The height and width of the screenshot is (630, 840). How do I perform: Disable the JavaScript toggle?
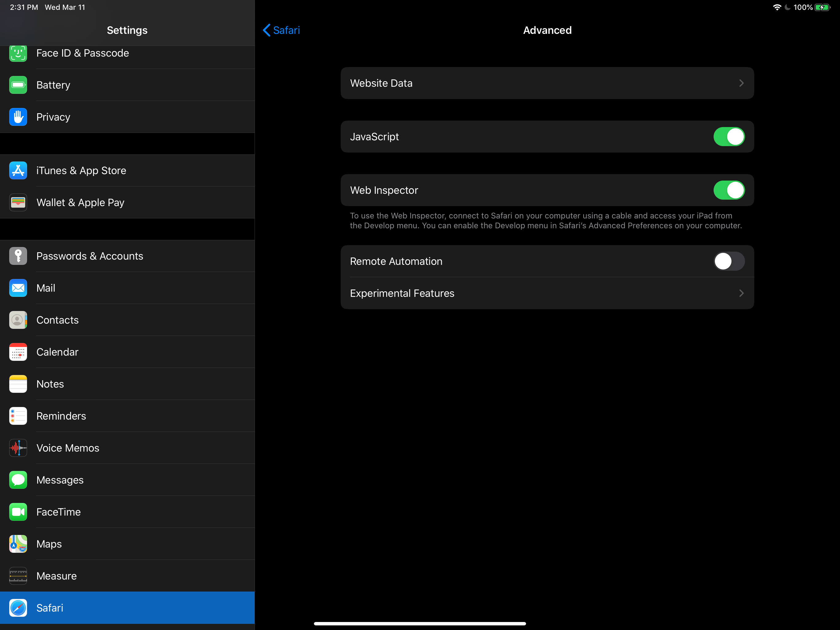(x=729, y=137)
